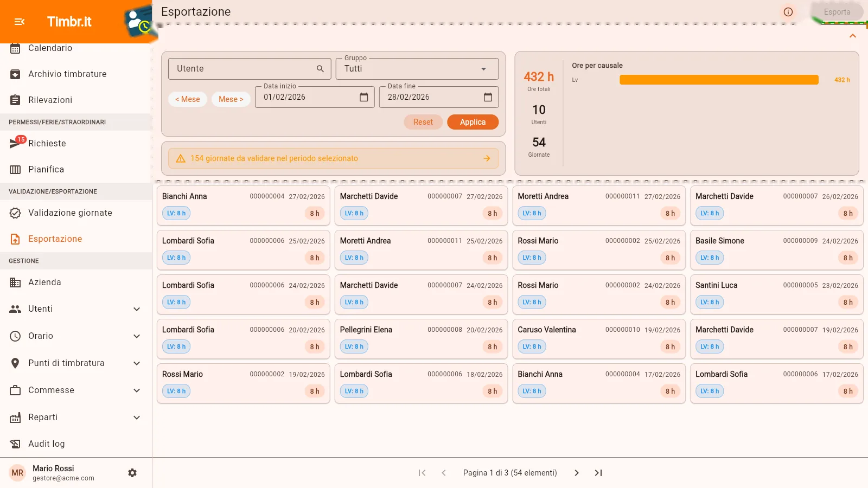Click the Reset filters button
Image resolution: width=868 pixels, height=488 pixels.
[423, 122]
